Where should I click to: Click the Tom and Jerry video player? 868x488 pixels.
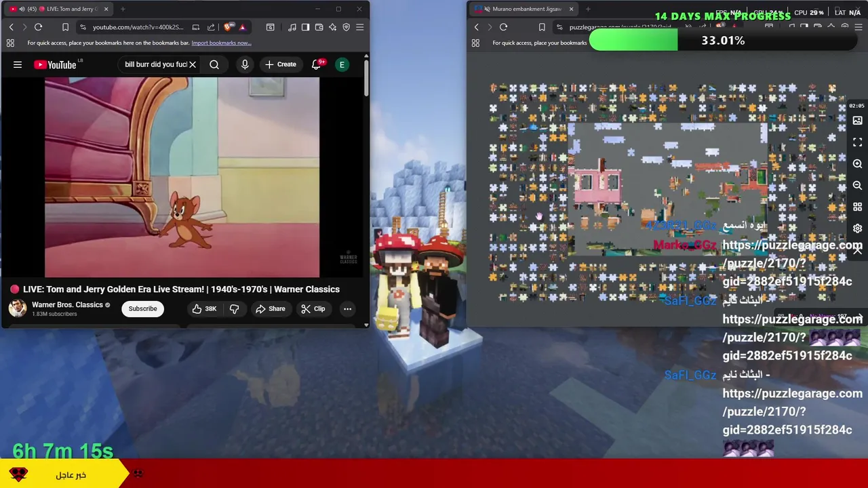[182, 177]
